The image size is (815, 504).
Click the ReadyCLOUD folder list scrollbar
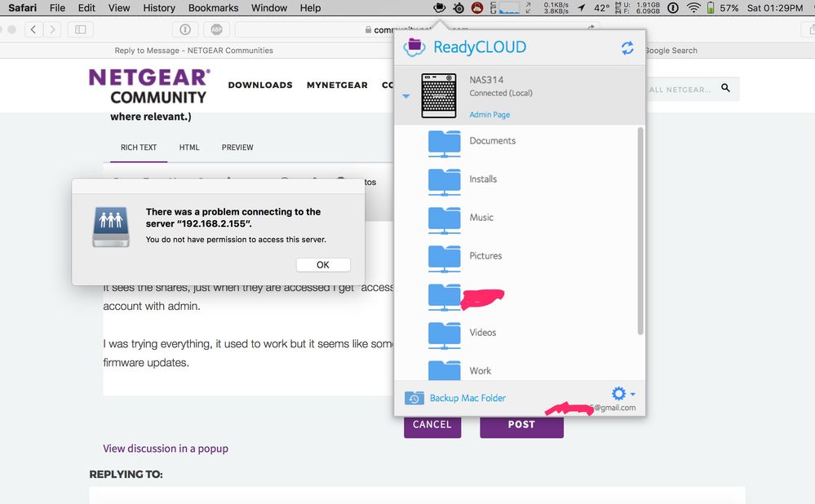click(x=640, y=232)
